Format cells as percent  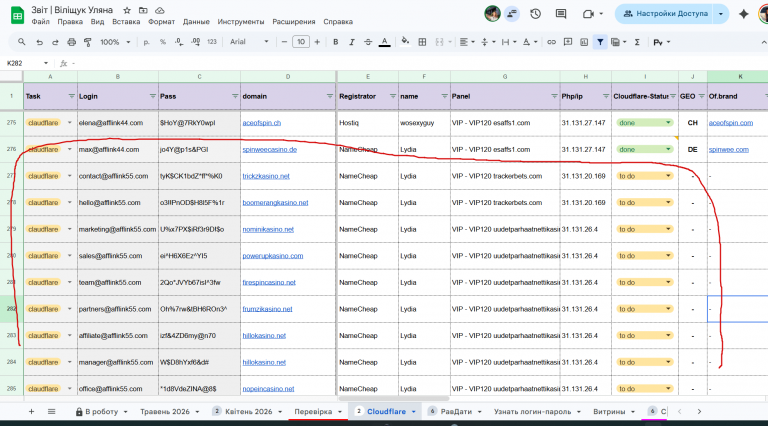coord(163,42)
